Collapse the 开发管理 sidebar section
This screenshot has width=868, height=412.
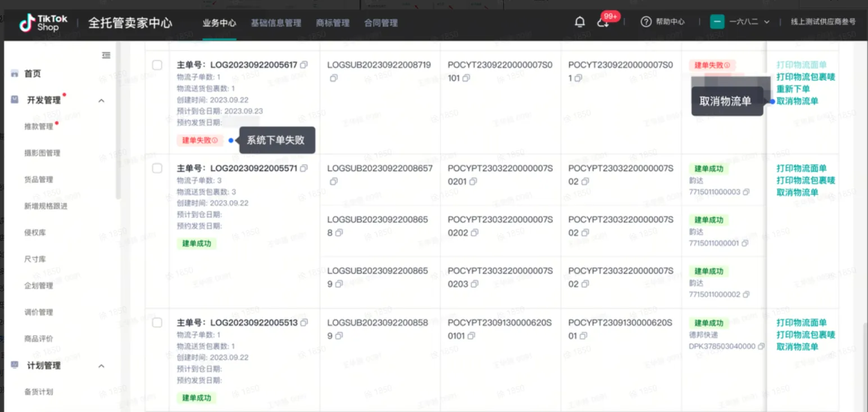click(x=102, y=101)
